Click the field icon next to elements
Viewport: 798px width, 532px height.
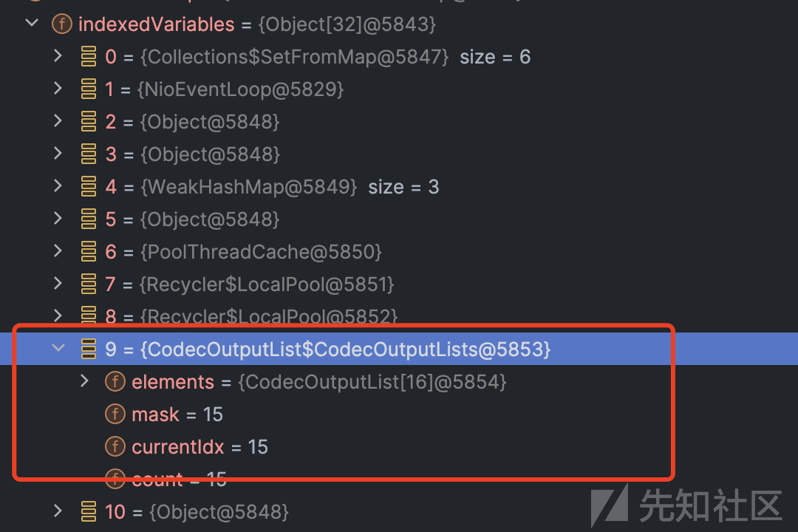115,381
